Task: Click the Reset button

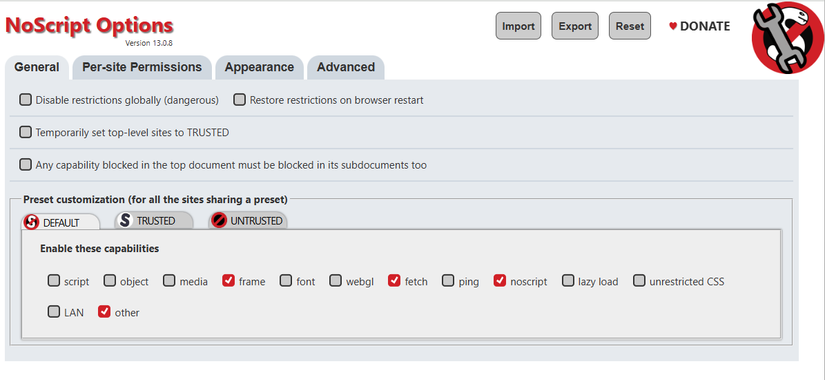Action: pos(630,26)
